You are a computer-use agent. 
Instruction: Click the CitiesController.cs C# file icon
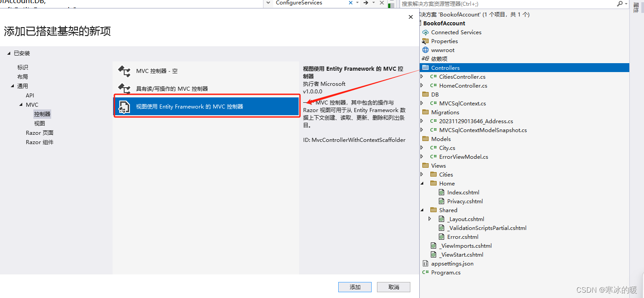point(433,77)
